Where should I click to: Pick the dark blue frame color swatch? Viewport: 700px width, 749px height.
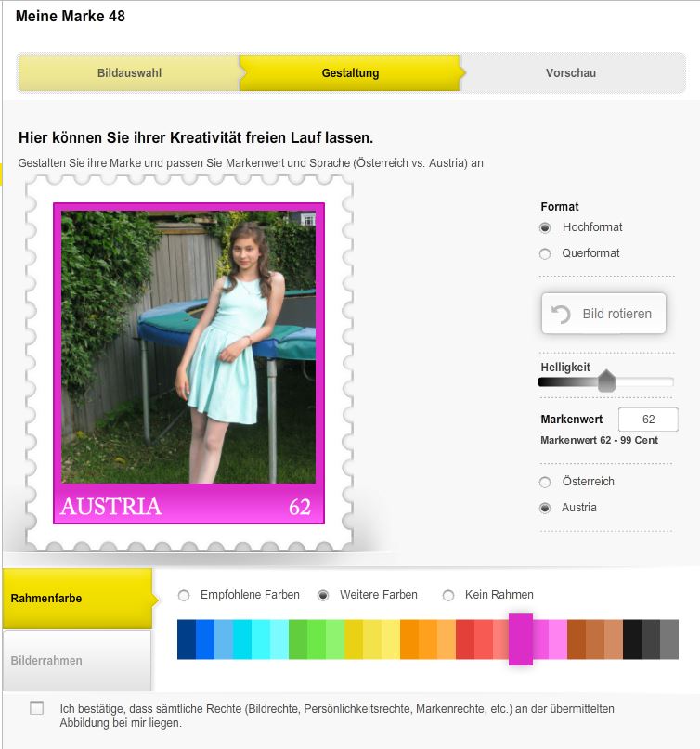tap(187, 639)
